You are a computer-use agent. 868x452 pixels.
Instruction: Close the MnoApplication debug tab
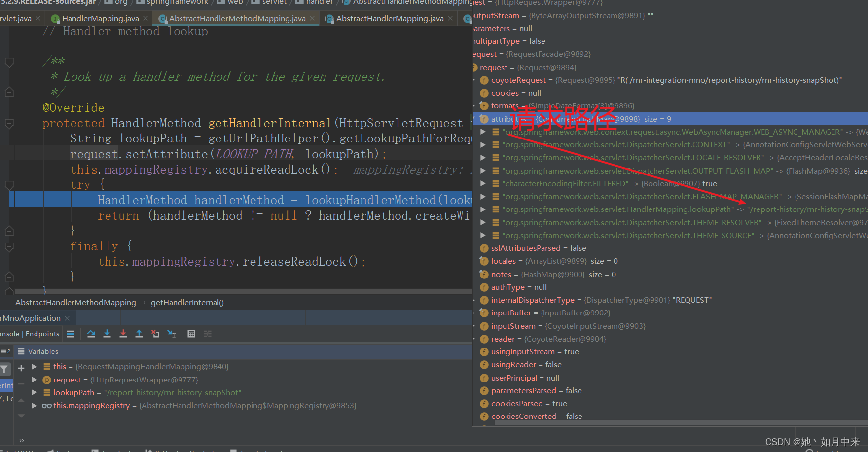(68, 318)
